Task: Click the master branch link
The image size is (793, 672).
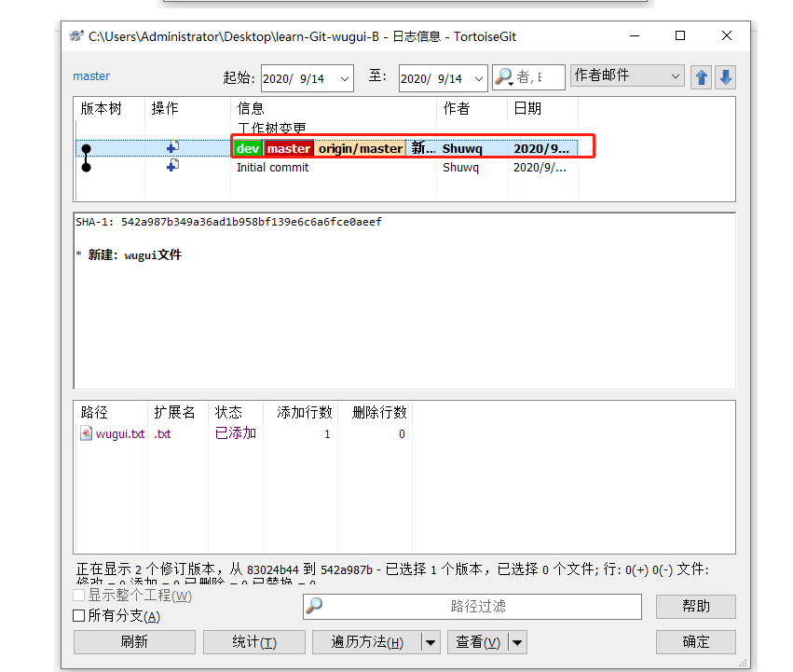Action: 91,75
